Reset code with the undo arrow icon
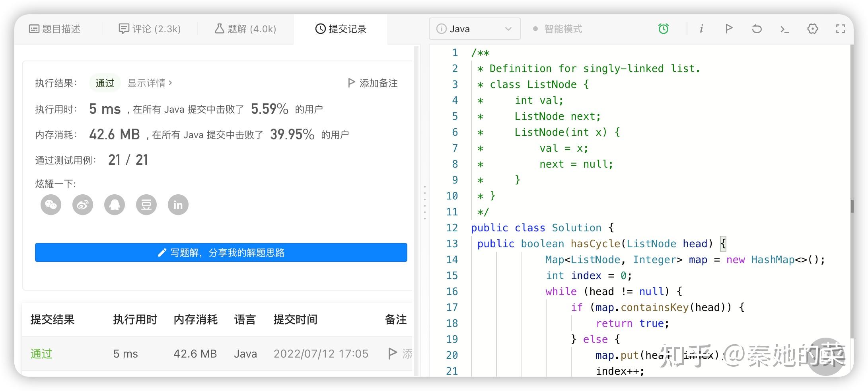The height and width of the screenshot is (391, 868). tap(757, 29)
